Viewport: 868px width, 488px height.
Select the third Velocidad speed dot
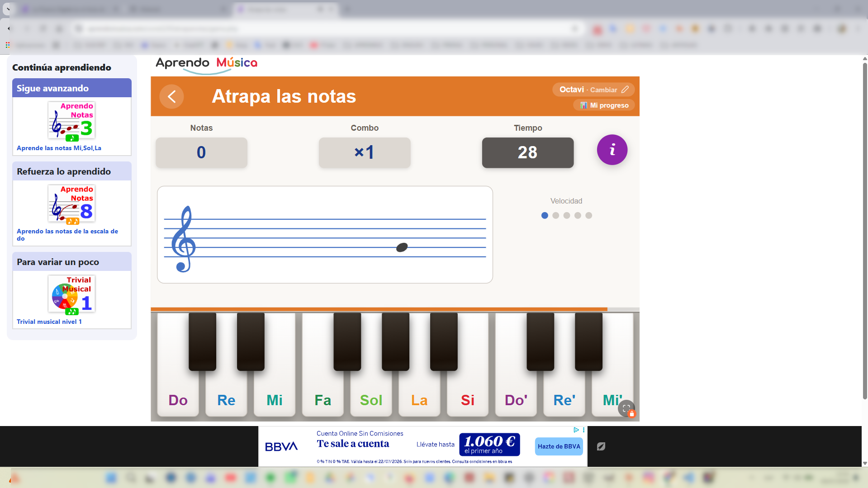(567, 216)
